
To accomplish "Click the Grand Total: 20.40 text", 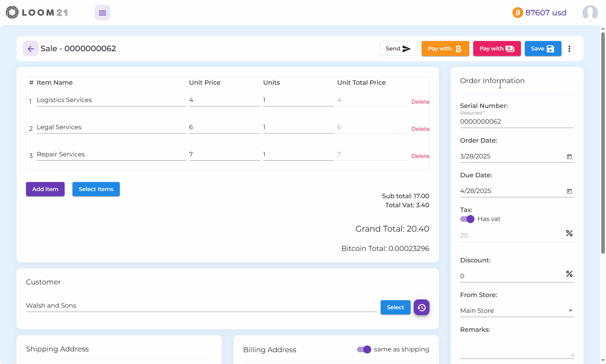I will [392, 229].
